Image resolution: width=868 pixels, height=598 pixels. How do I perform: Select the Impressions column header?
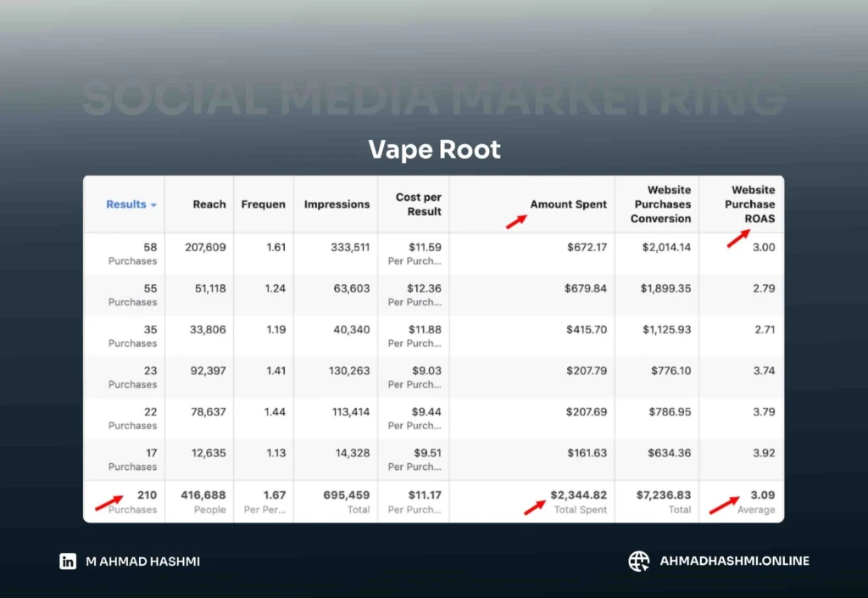(x=337, y=204)
